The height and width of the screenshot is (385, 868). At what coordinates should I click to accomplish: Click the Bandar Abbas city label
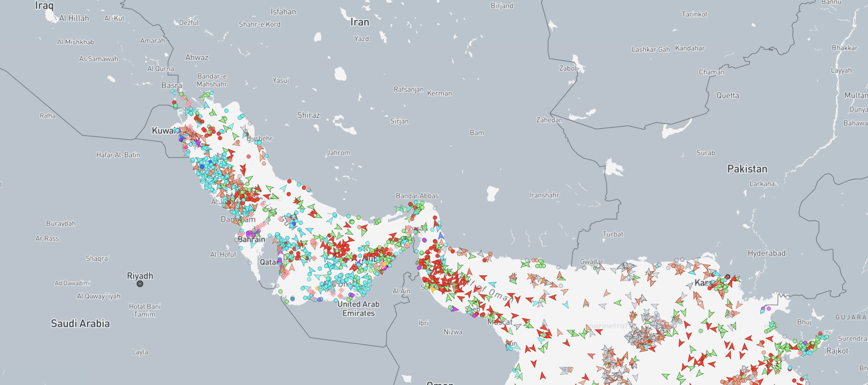[x=417, y=196]
